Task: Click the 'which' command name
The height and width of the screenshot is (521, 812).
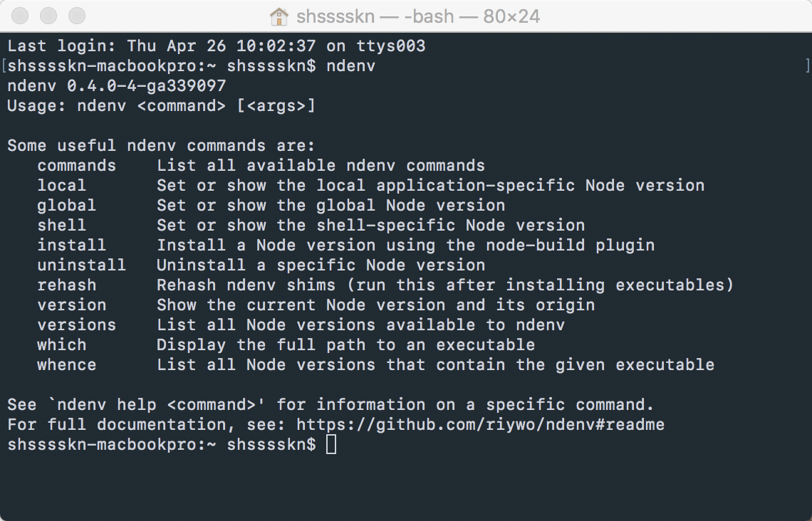Action: click(62, 345)
